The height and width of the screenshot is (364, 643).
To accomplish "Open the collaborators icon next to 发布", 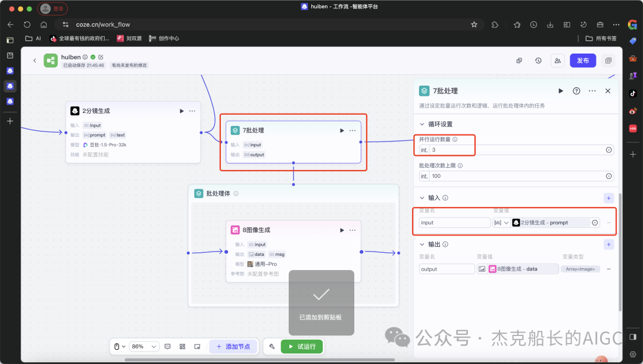I will coord(557,61).
